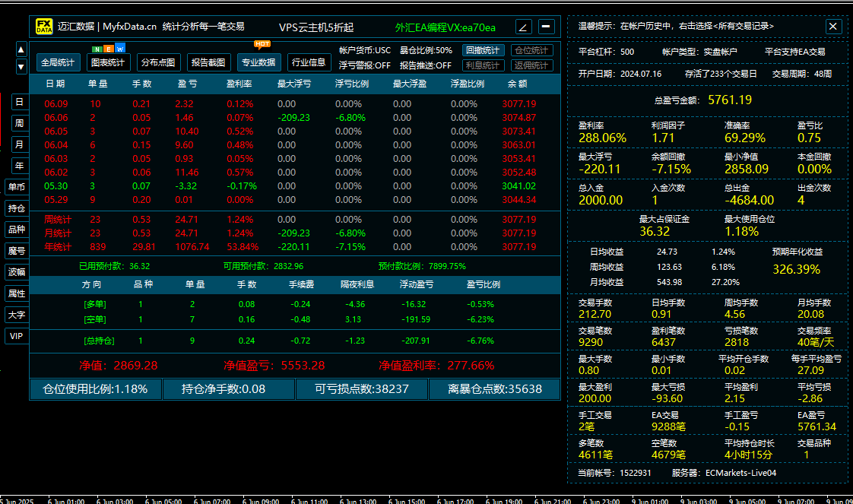Select the 回撤统计 button
The height and width of the screenshot is (504, 853).
(x=483, y=50)
